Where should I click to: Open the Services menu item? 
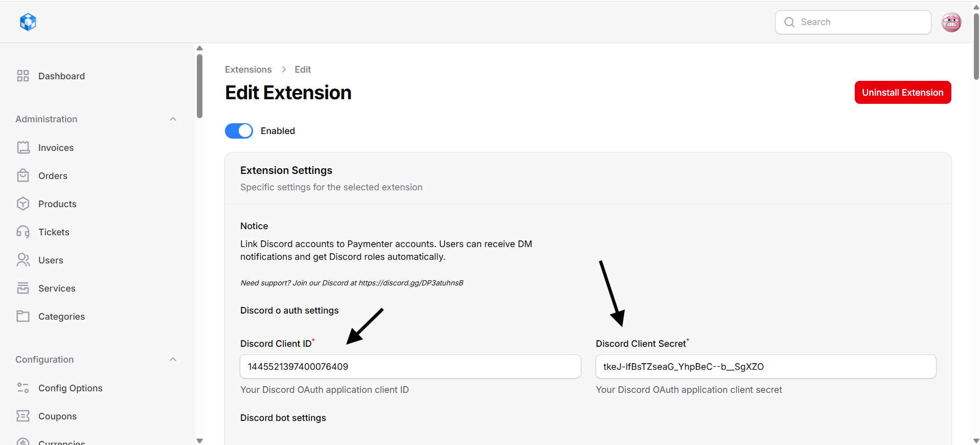57,288
